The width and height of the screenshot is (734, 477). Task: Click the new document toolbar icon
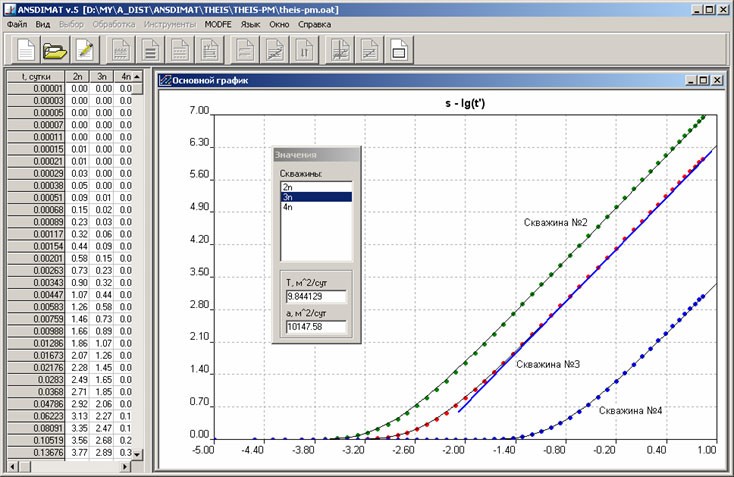coord(25,47)
